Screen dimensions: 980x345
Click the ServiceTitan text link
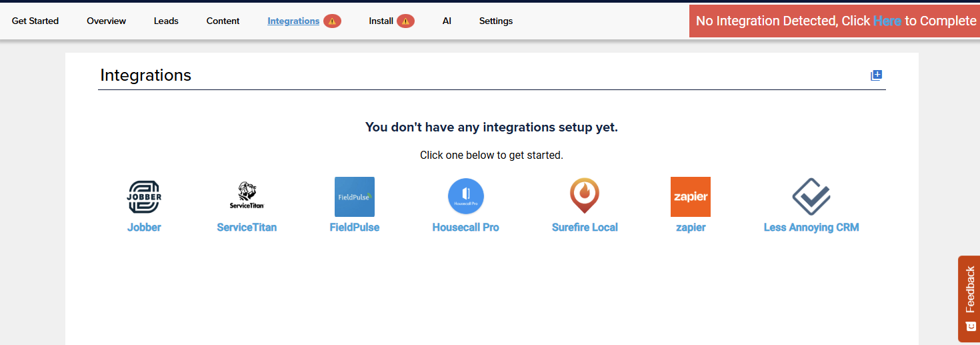pos(247,228)
